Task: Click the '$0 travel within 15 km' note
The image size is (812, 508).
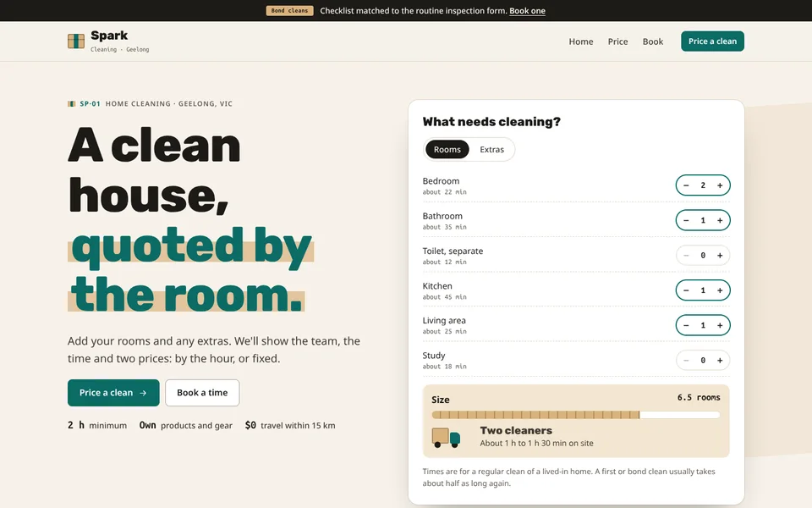Action: [290, 425]
